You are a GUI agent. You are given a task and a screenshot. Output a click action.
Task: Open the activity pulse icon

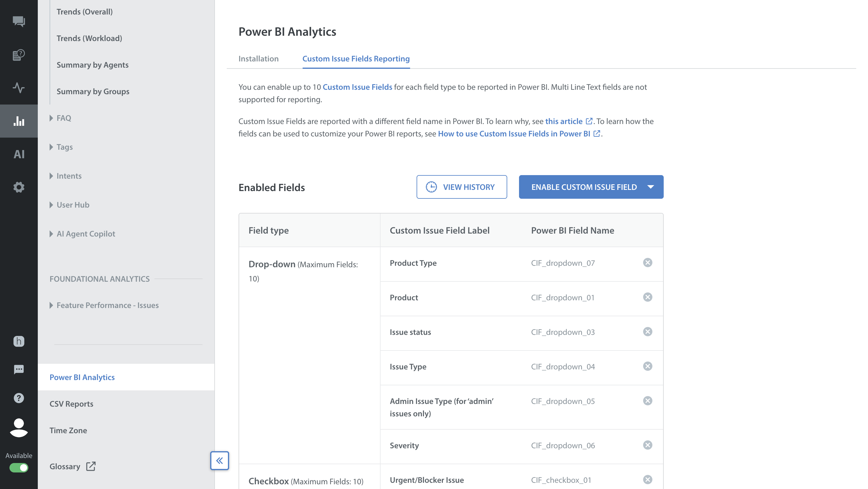coord(19,88)
